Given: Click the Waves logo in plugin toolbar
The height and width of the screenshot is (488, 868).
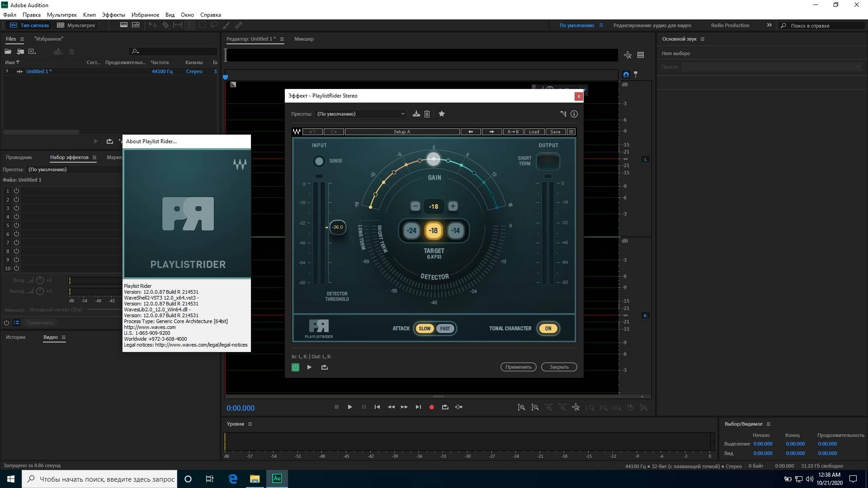Looking at the screenshot, I should coord(297,131).
